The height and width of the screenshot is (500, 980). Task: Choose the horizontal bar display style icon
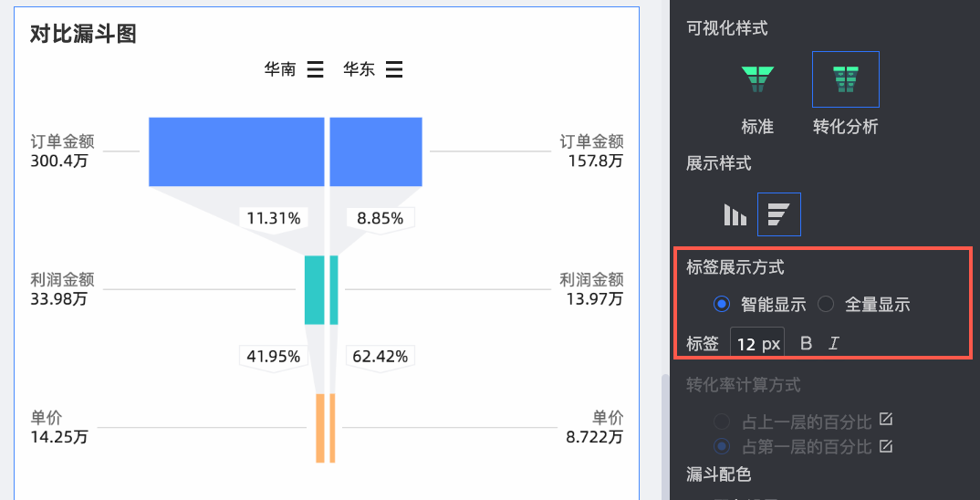tap(778, 214)
